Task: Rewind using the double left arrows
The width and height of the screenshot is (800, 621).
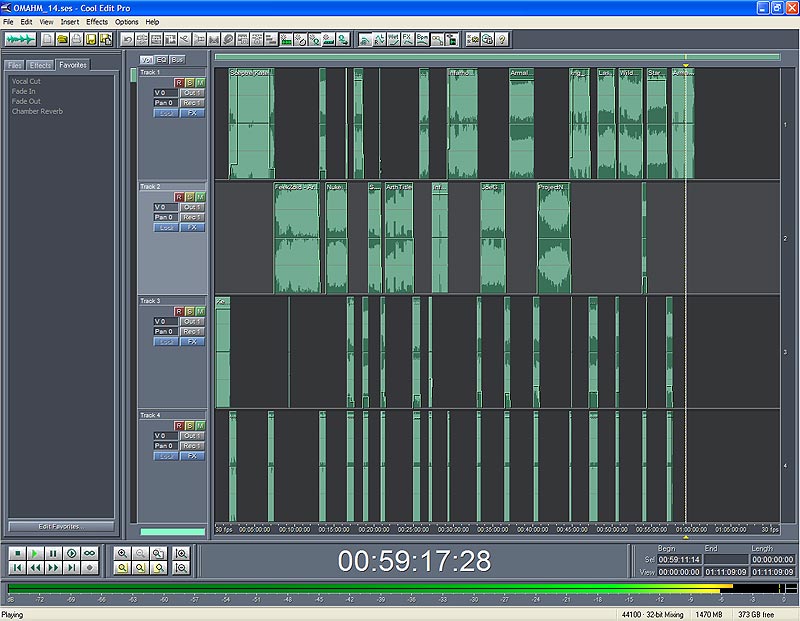Action: [x=35, y=567]
